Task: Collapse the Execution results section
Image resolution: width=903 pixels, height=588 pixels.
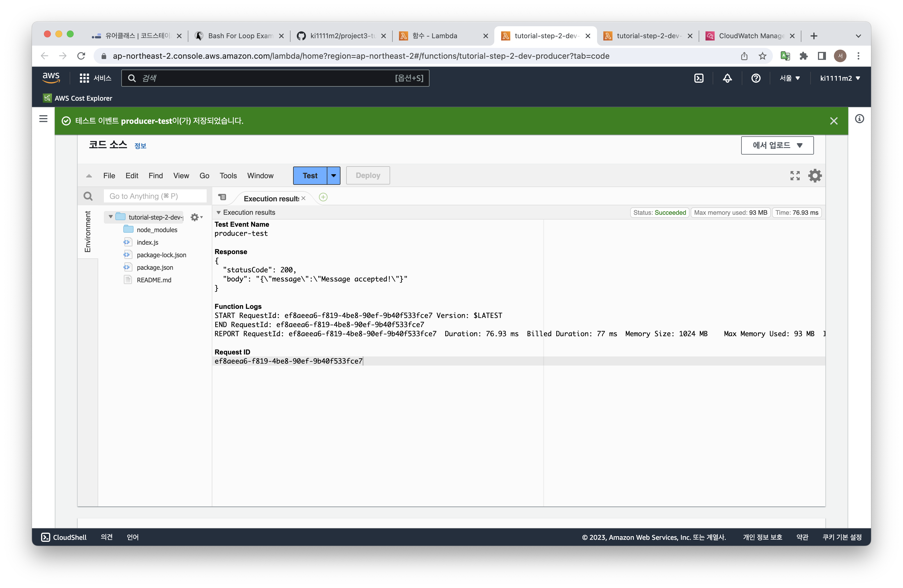Action: (x=219, y=212)
